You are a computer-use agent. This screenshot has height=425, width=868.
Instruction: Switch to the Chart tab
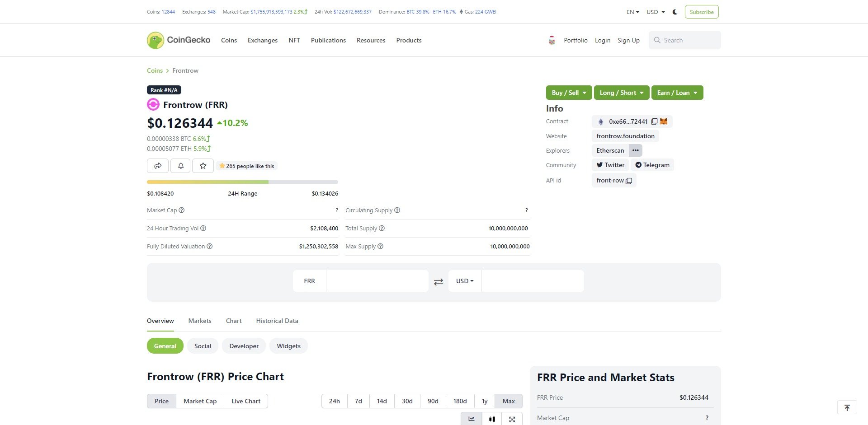coord(234,321)
